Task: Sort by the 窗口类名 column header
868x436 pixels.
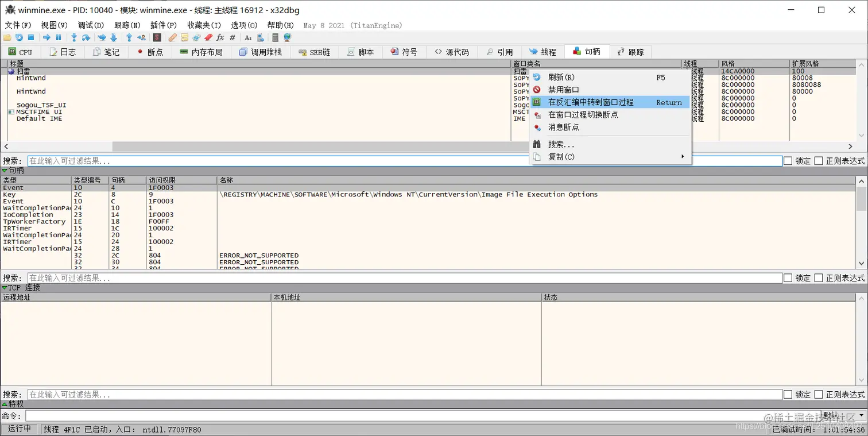Action: [x=596, y=64]
